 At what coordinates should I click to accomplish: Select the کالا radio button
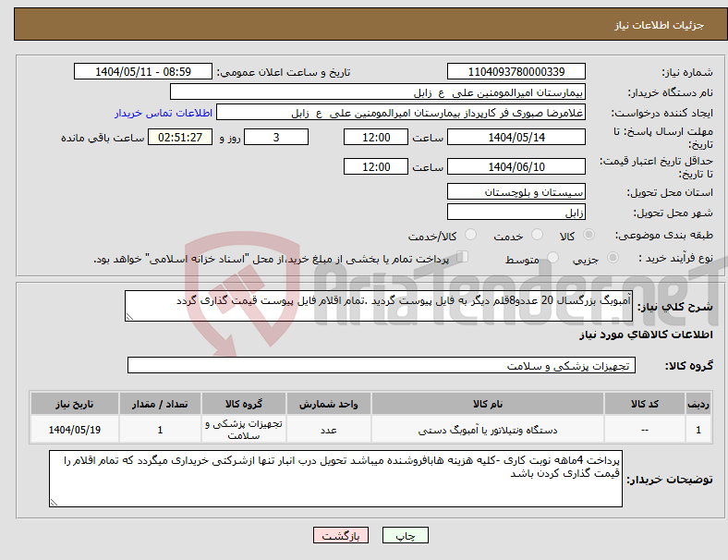pos(588,235)
